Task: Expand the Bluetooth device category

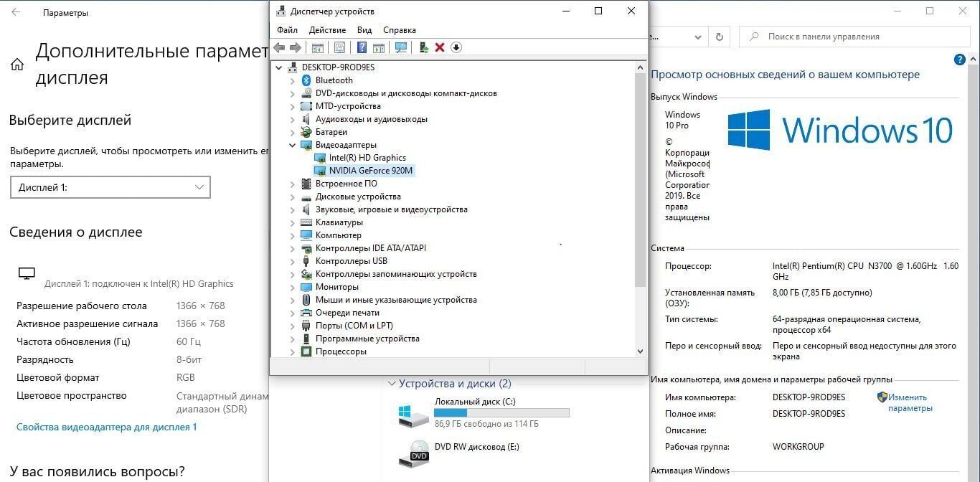Action: 292,80
